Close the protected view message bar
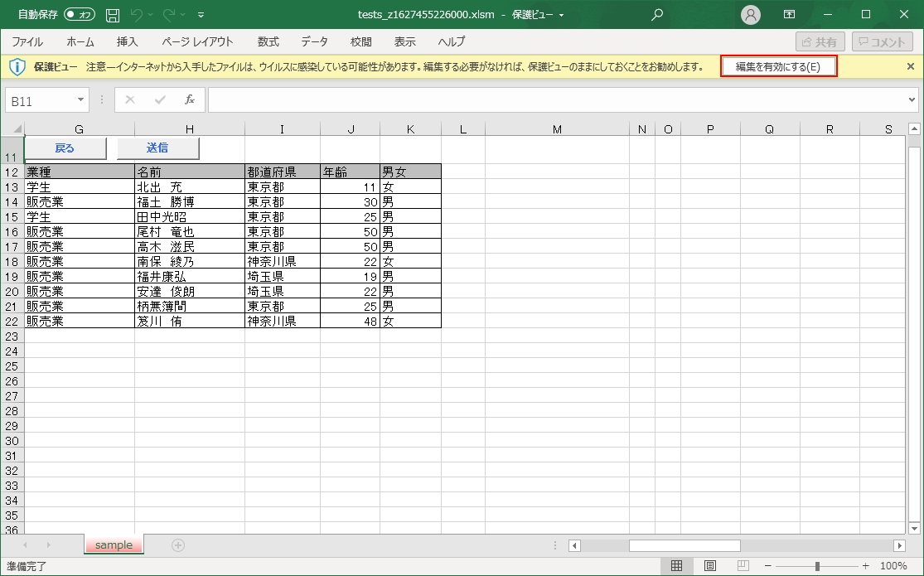The image size is (924, 576). (x=911, y=66)
